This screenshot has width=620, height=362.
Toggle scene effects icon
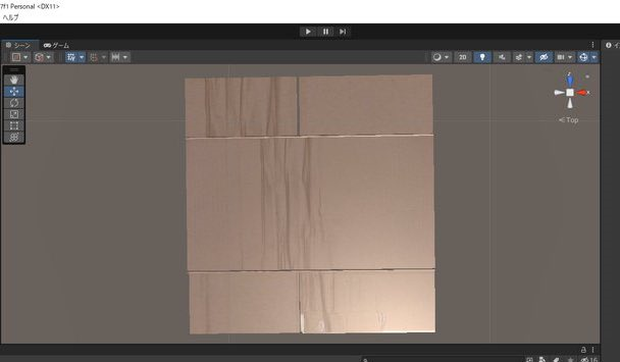tap(519, 57)
